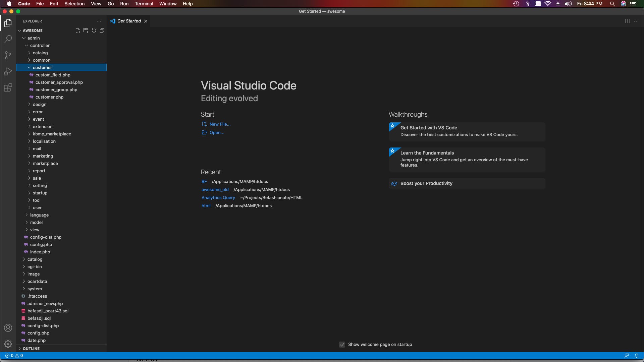This screenshot has width=644, height=362.
Task: Open the feedback icon in status bar
Action: pyautogui.click(x=627, y=356)
